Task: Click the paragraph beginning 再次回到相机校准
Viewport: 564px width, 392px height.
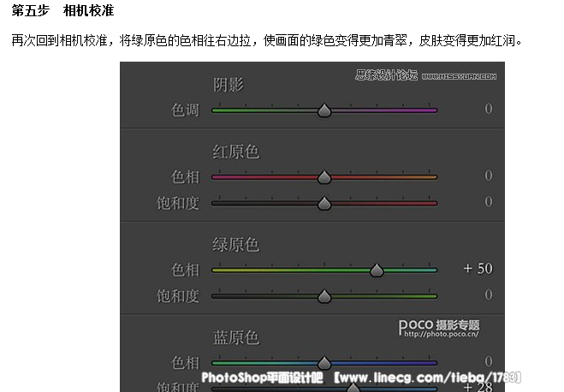Action: coord(267,40)
